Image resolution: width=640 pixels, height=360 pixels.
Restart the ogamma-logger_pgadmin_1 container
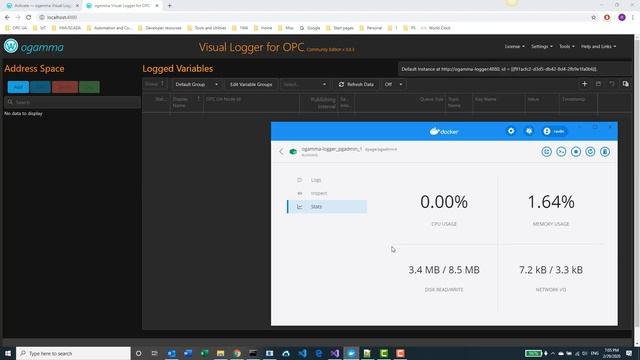[x=590, y=151]
